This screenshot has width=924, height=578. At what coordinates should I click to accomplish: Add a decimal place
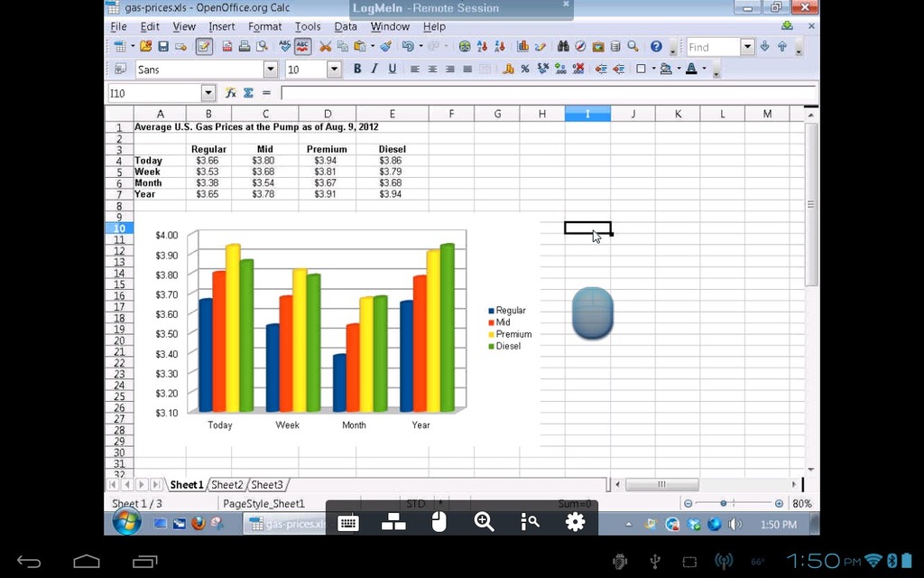point(560,69)
